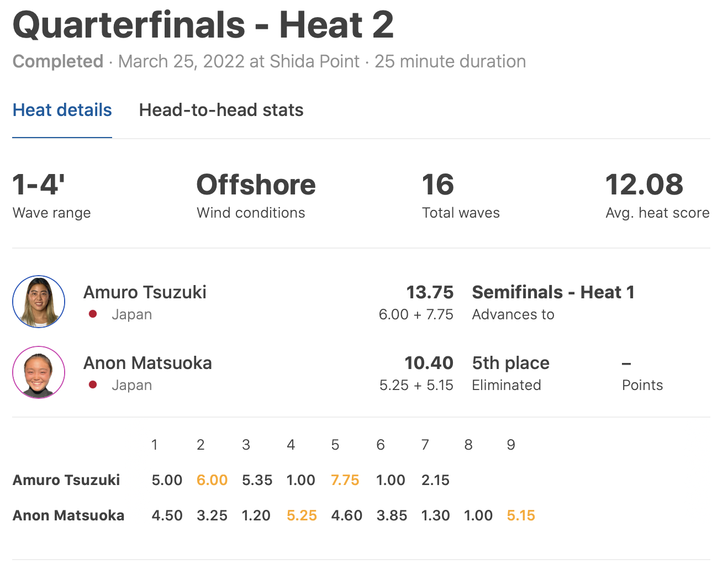Image resolution: width=728 pixels, height=569 pixels.
Task: Open Amuro Tsuzuki athlete name link
Action: [145, 292]
